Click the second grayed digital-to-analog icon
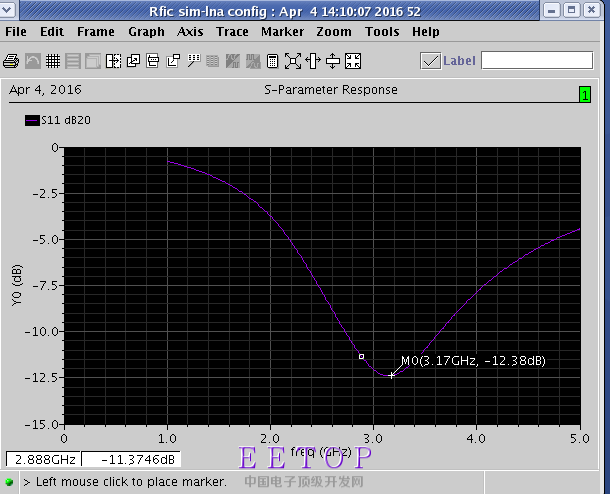The height and width of the screenshot is (494, 610). click(x=253, y=61)
